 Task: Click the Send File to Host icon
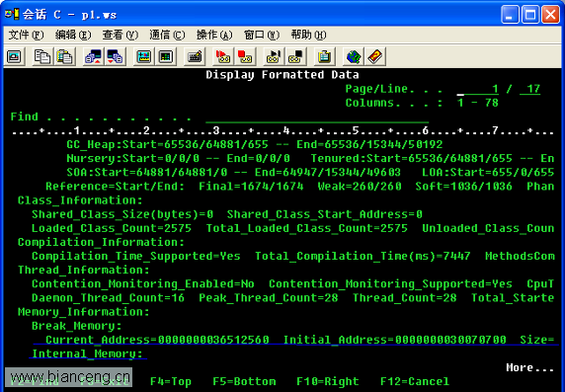click(x=93, y=56)
